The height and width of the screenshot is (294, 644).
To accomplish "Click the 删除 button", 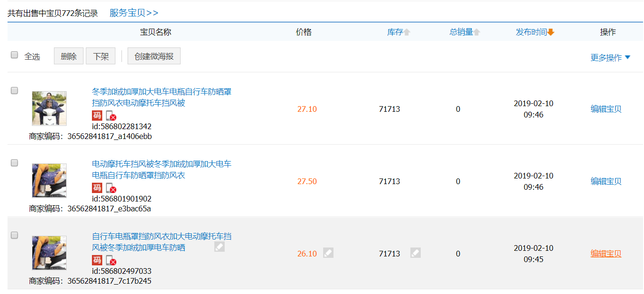I will tap(68, 56).
